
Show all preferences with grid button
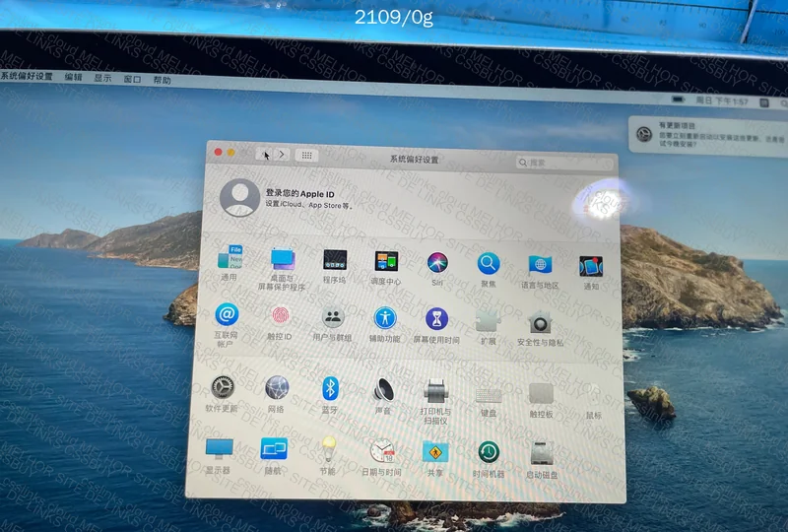(x=307, y=156)
